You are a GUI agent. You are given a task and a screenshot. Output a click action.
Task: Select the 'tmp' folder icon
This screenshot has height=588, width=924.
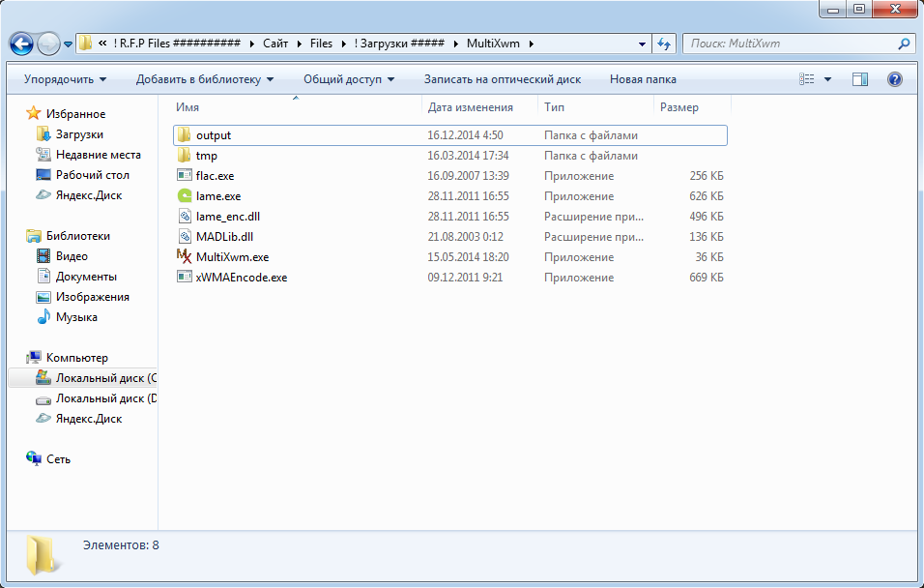pyautogui.click(x=184, y=155)
